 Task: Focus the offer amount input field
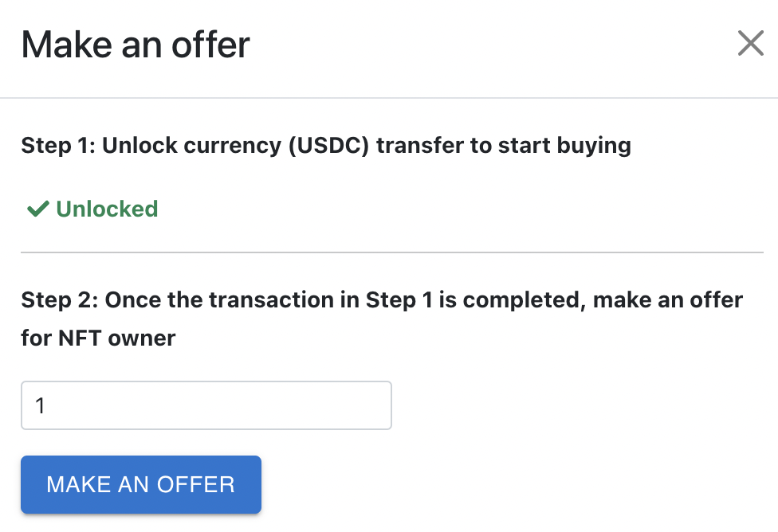pos(206,405)
